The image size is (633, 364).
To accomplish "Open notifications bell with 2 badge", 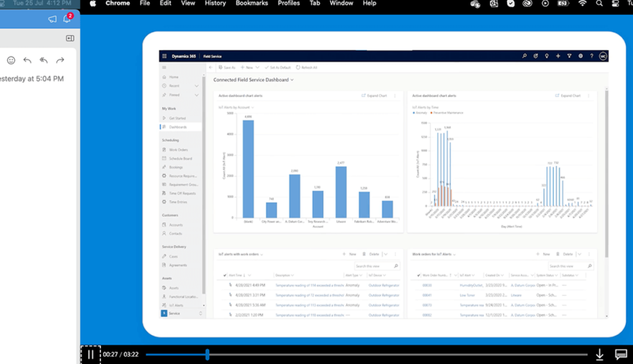I will 67,19.
